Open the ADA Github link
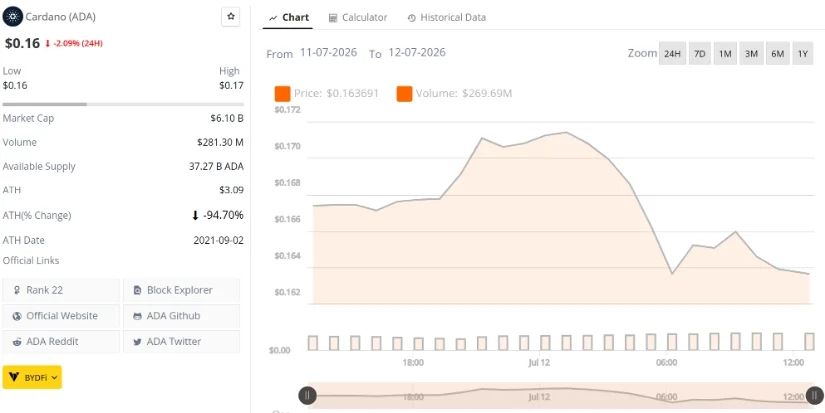825x413 pixels. [181, 316]
